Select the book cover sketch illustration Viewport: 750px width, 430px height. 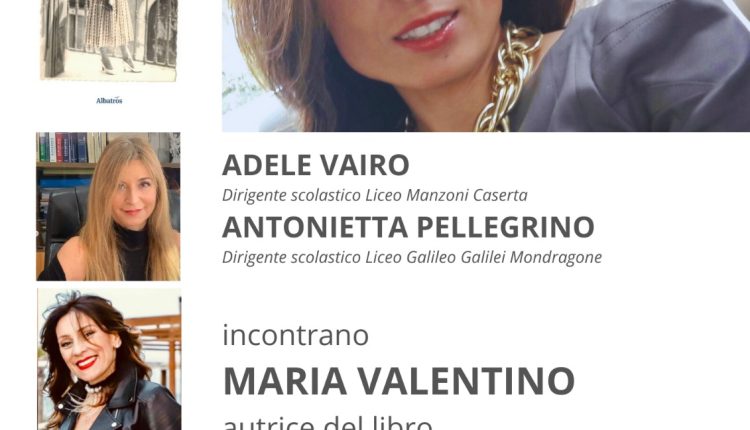[109, 40]
